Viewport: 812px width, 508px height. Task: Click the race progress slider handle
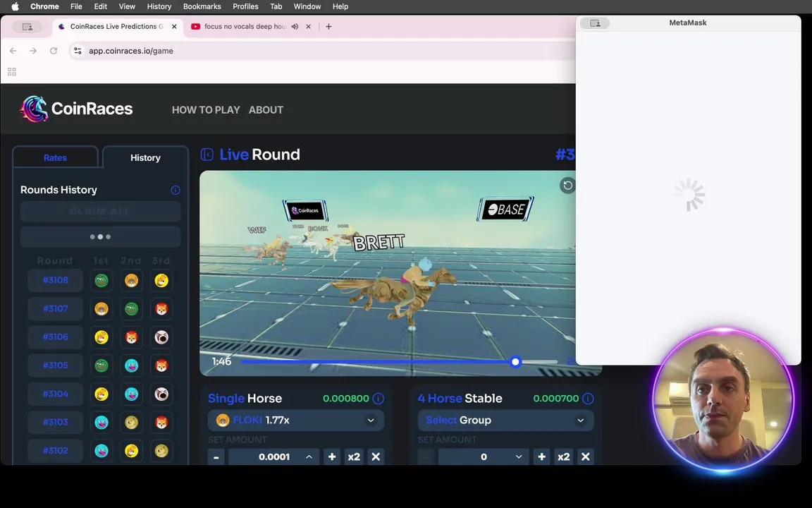(515, 362)
